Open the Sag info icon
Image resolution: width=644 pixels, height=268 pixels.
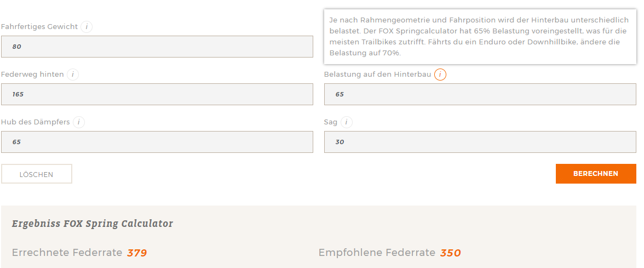tap(347, 122)
